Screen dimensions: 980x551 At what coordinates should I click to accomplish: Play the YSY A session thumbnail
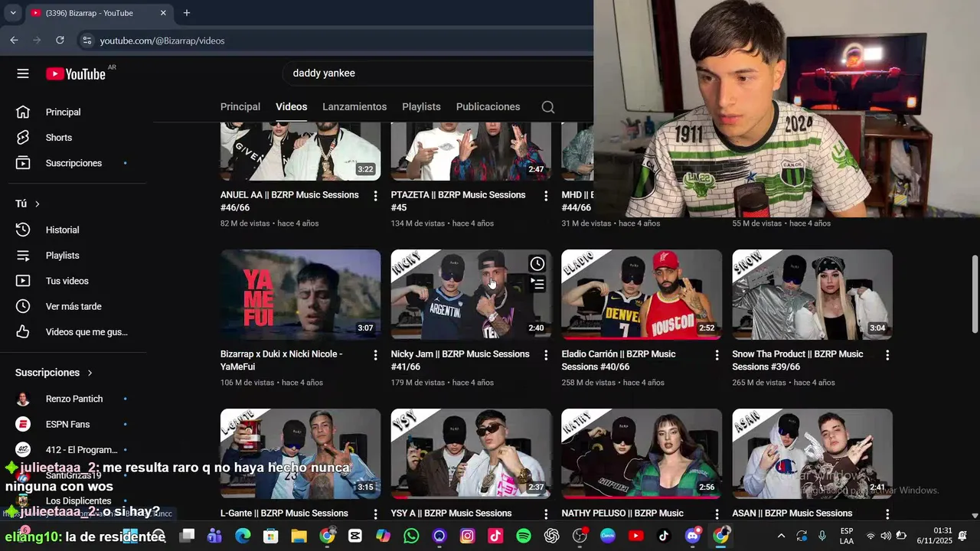tap(471, 454)
